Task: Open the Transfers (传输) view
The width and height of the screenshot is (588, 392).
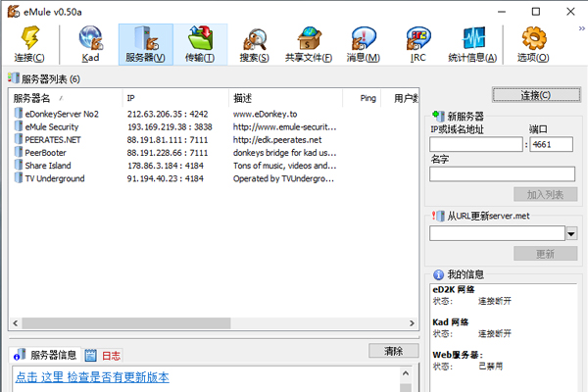Action: [x=200, y=44]
